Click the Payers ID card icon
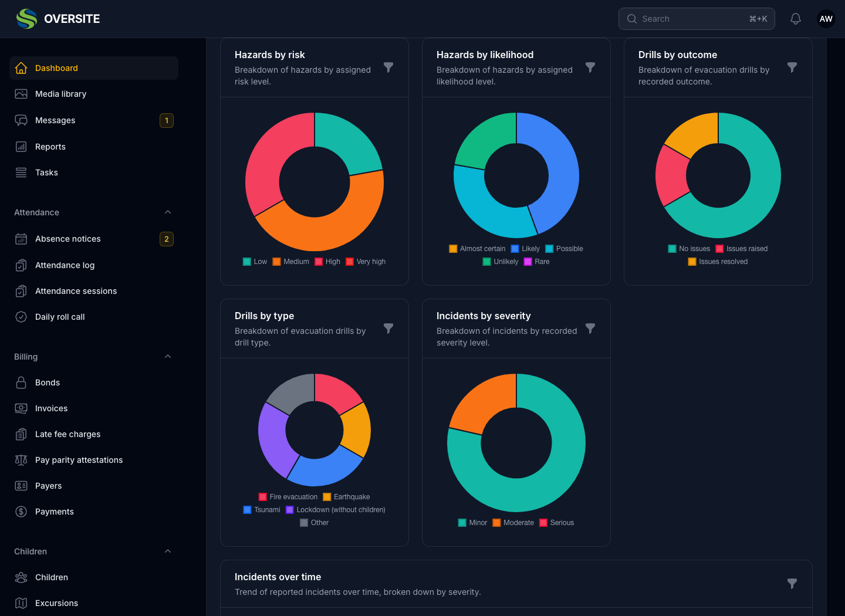 (x=21, y=486)
